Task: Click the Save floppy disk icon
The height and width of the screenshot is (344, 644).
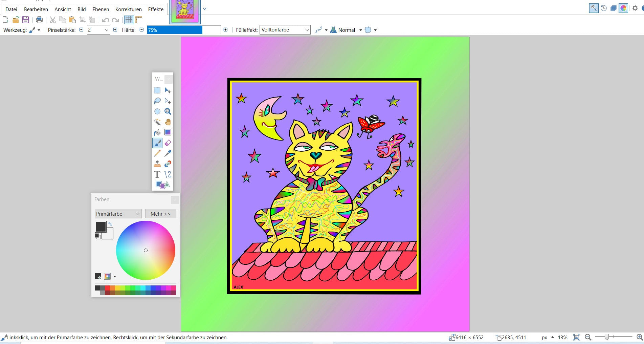Action: [26, 20]
